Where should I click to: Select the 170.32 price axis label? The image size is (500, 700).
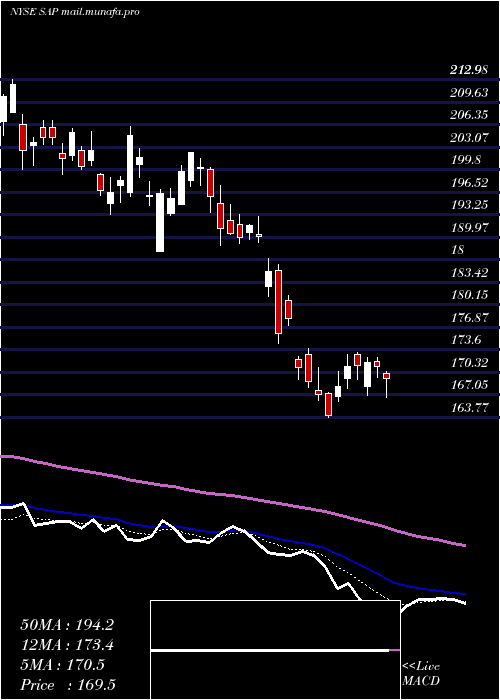(468, 363)
